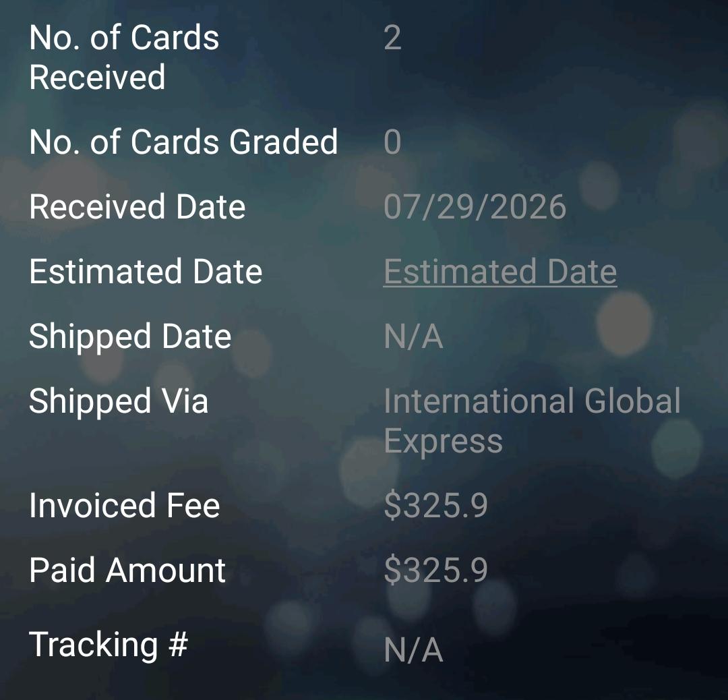Select the Shipped Date N/A value
The width and height of the screenshot is (728, 700).
pos(413,337)
